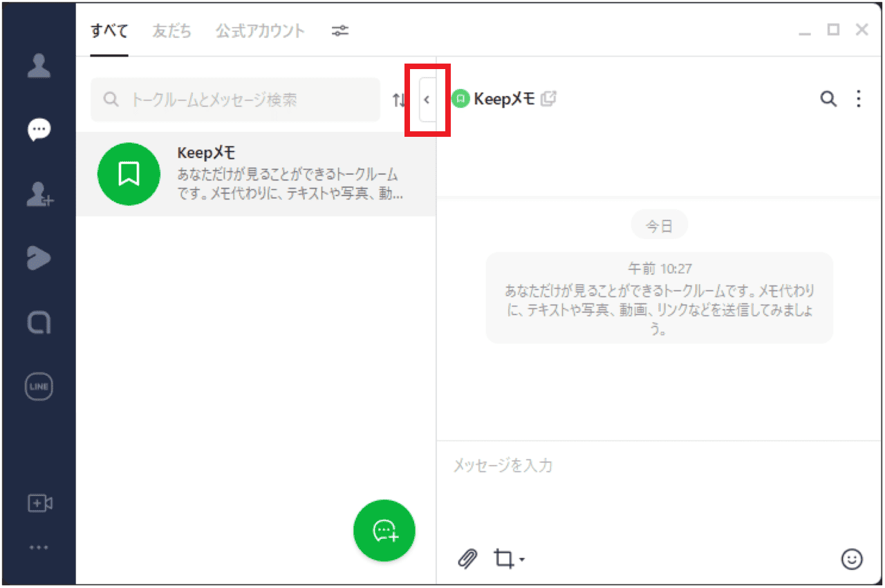Open the sidebar more options dots
The width and height of the screenshot is (885, 588).
click(39, 547)
